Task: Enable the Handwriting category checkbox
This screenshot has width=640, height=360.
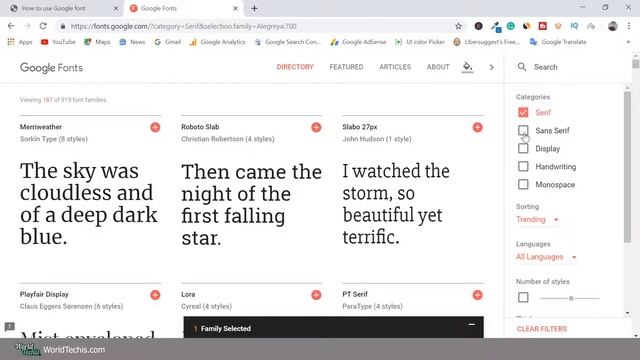Action: [523, 166]
